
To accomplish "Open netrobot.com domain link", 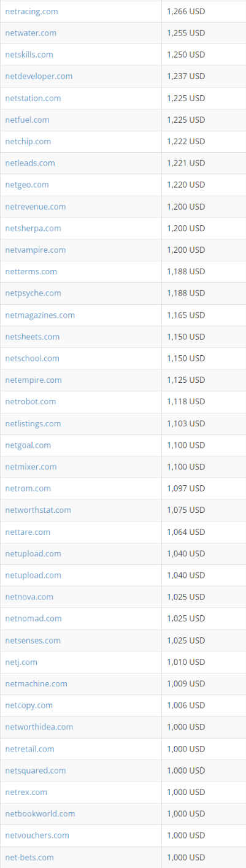I will (x=30, y=401).
